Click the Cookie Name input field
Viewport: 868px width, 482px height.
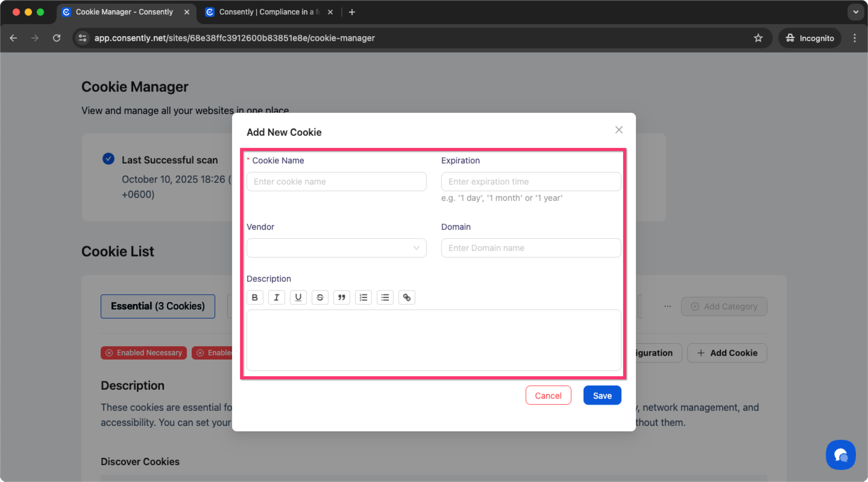click(x=336, y=182)
